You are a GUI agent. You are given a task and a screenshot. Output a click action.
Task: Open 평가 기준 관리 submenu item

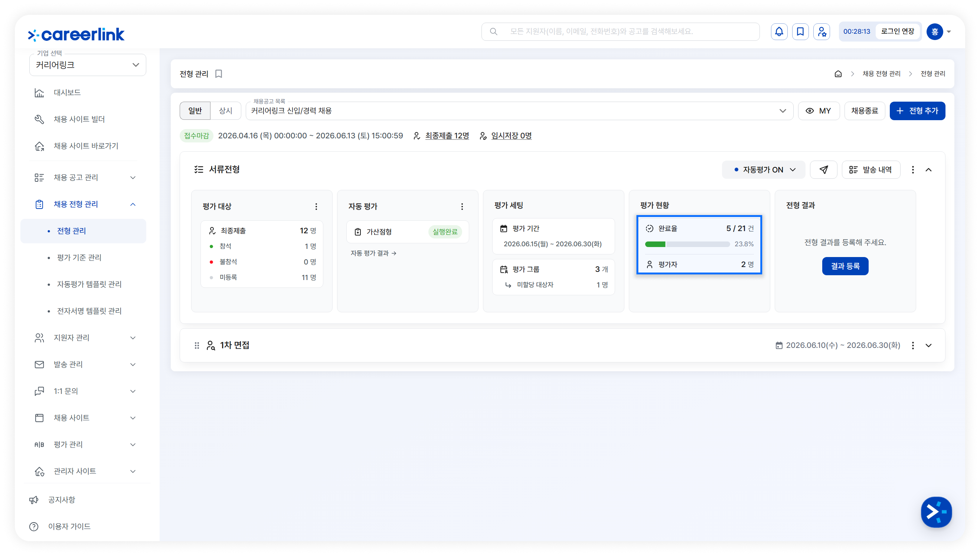click(79, 258)
